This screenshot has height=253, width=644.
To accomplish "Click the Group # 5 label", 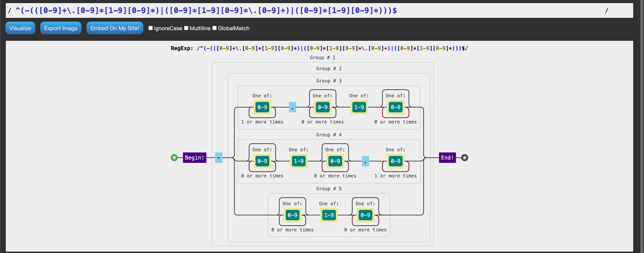I will [x=329, y=188].
